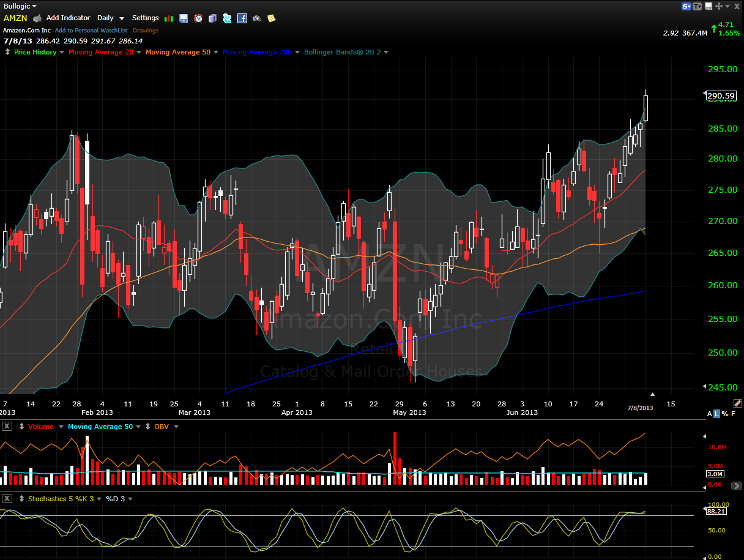Select the Bollinger Bands 20 2 label
This screenshot has height=560, width=744.
click(343, 52)
